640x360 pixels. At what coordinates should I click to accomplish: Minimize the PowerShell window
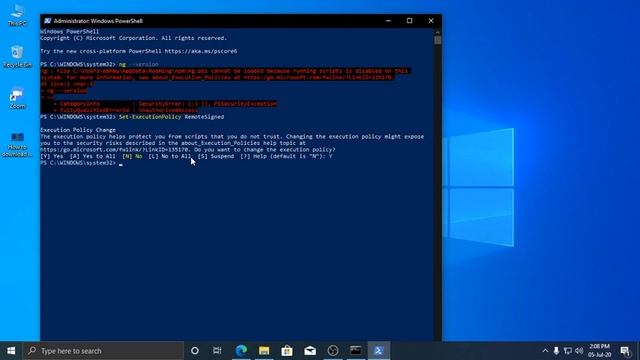click(388, 21)
